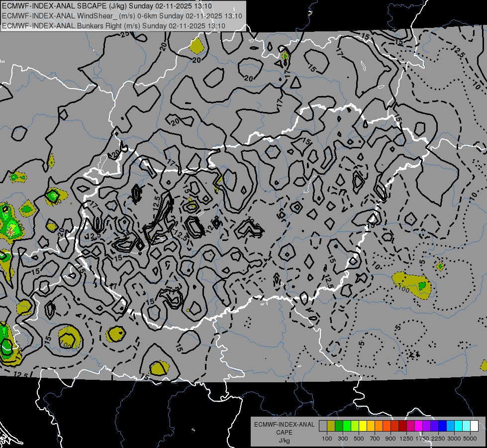Viewport: 487px width, 448px height.
Task: Click the 5000 value under the color bar
Action: [470, 439]
